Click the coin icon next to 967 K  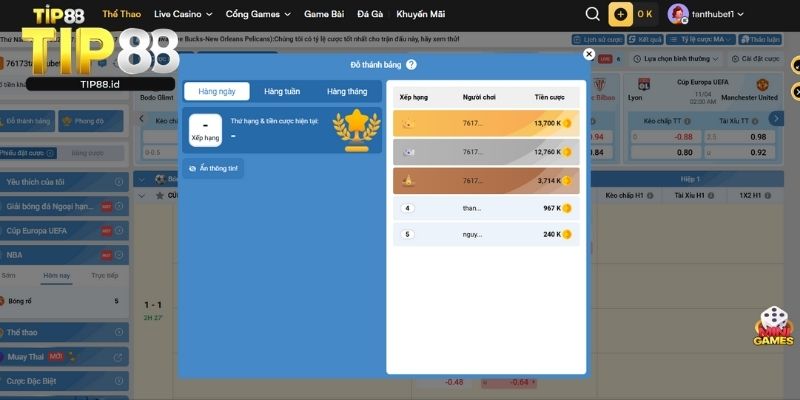click(x=567, y=208)
